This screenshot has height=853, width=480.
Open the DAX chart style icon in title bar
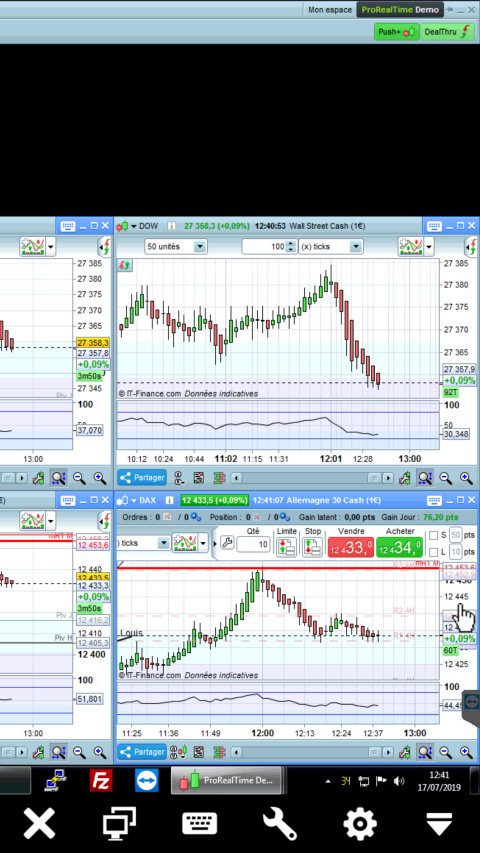123,500
